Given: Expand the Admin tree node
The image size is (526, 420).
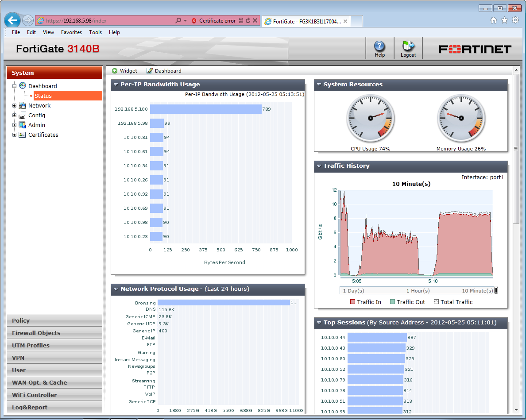Looking at the screenshot, I should click(x=15, y=125).
